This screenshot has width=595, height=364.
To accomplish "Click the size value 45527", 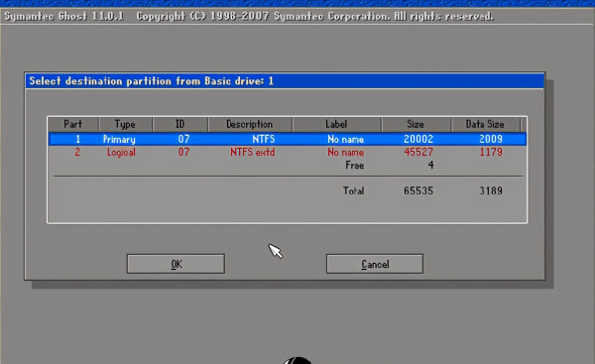I will pos(418,152).
